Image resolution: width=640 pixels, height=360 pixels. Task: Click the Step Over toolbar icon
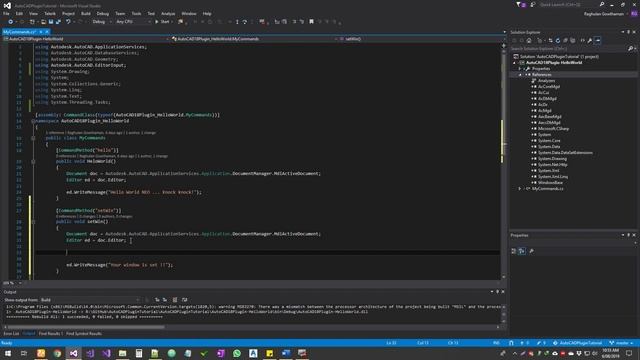[x=245, y=22]
